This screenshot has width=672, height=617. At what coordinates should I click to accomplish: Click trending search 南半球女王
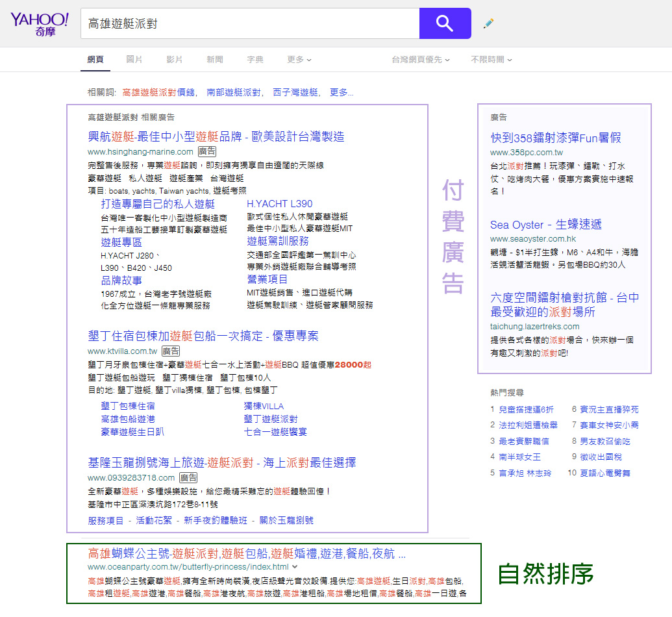pyautogui.click(x=519, y=457)
